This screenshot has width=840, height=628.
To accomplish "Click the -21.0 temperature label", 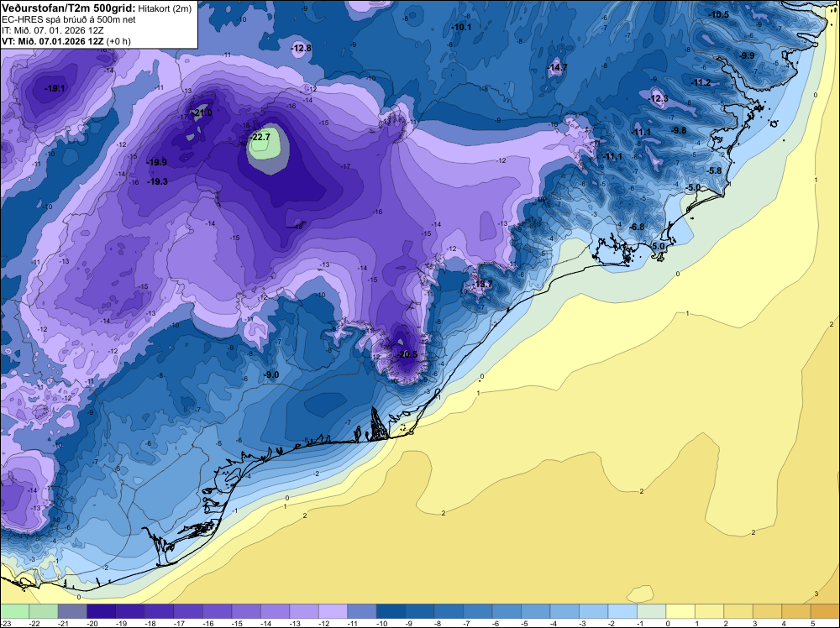I will [202, 113].
